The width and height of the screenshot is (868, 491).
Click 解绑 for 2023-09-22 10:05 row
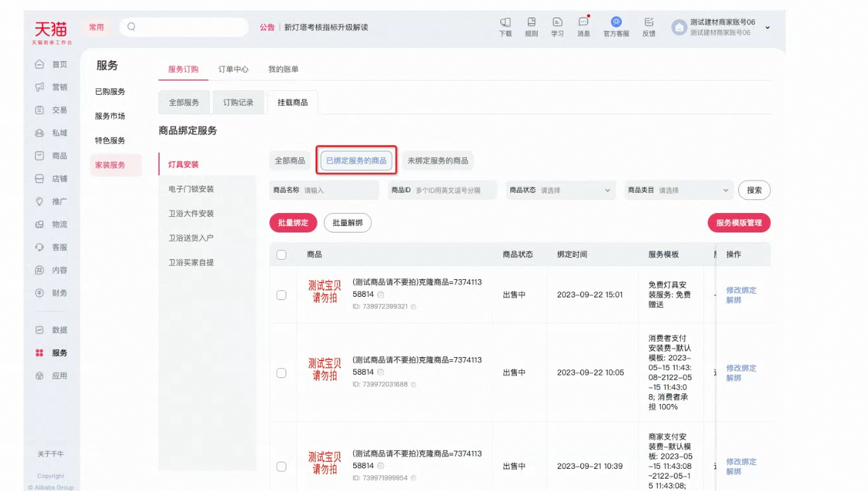click(x=734, y=378)
